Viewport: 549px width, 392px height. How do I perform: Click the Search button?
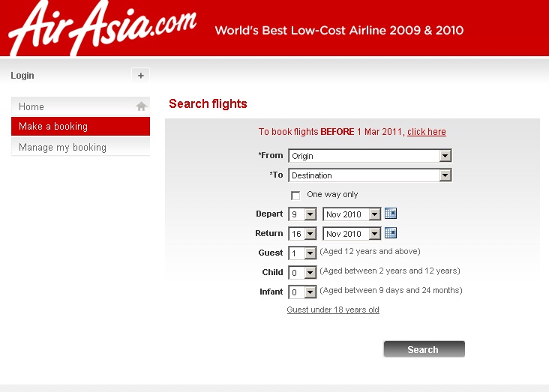click(424, 349)
